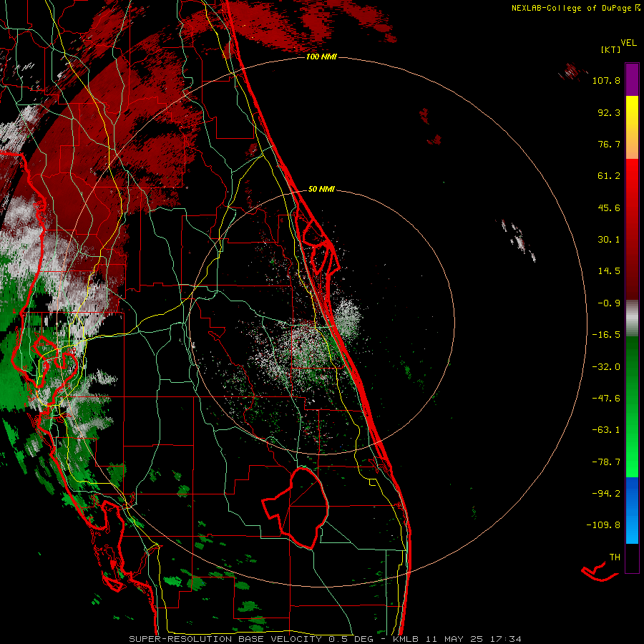This screenshot has width=644, height=644.
Task: Click the 61.2 velocity scale value
Action: point(609,176)
